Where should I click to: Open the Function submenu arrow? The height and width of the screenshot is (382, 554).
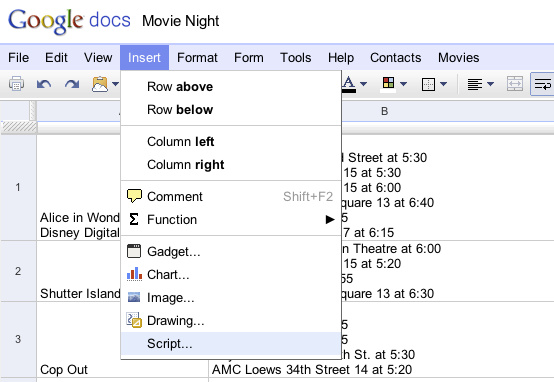[330, 220]
